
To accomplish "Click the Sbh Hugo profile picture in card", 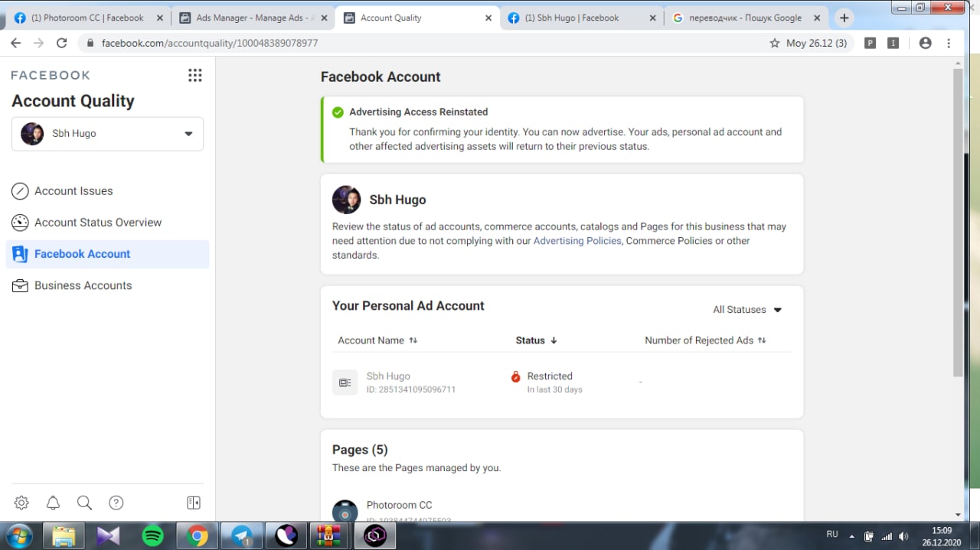I will click(346, 200).
